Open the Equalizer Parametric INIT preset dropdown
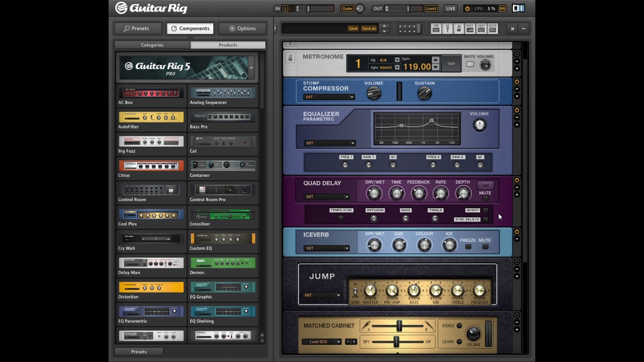Image resolution: width=644 pixels, height=362 pixels. [x=330, y=143]
